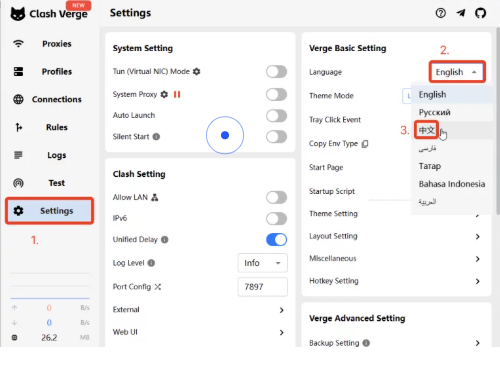Select English in the language list
500x365 pixels.
pyautogui.click(x=452, y=94)
